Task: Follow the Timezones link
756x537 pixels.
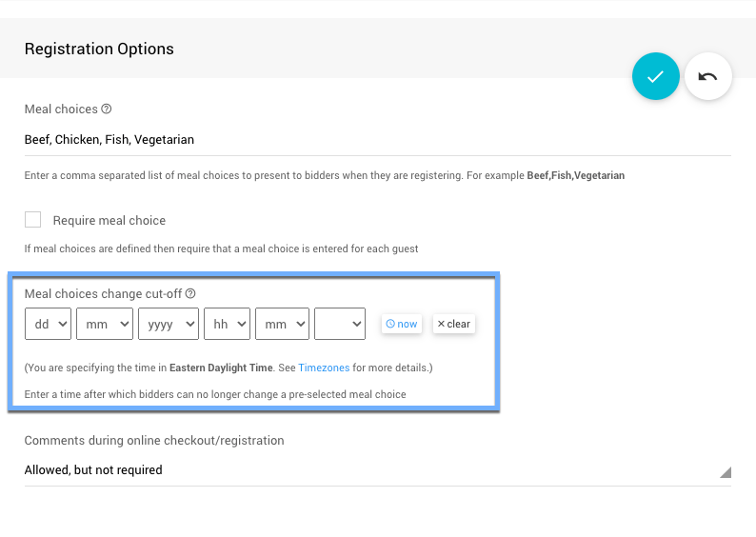Action: click(x=324, y=368)
